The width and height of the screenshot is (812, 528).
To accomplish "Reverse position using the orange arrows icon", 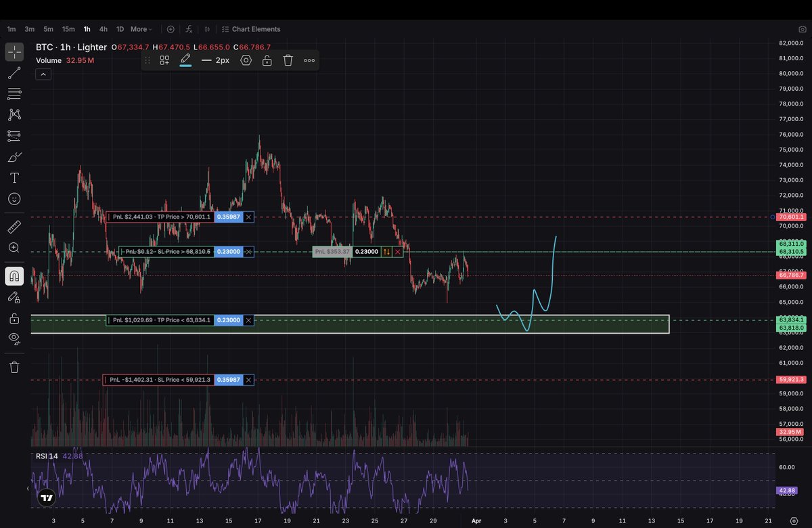I will tap(386, 251).
